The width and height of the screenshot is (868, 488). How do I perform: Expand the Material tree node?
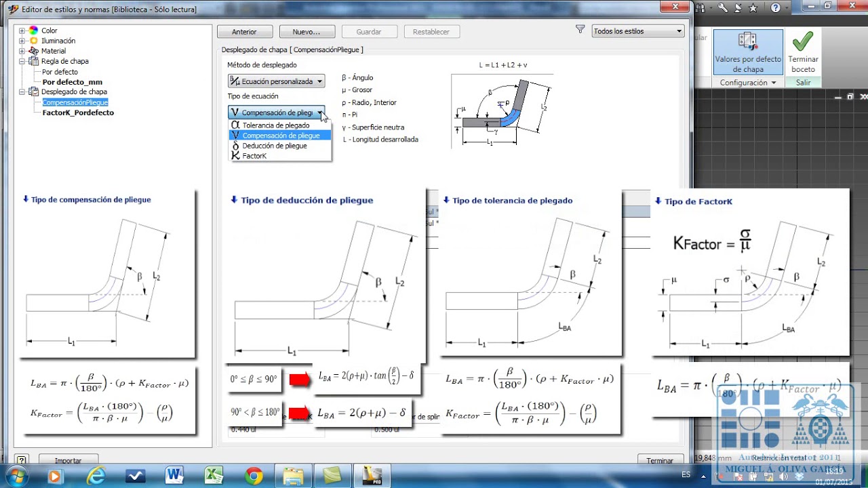[x=22, y=51]
